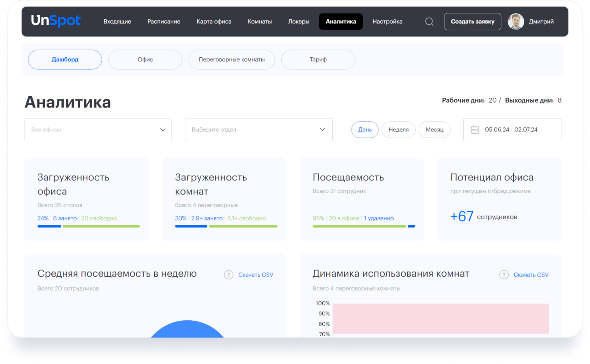The image size is (590, 364).
Task: Click "Всего 21 сотрудник" text
Action: pyautogui.click(x=339, y=191)
